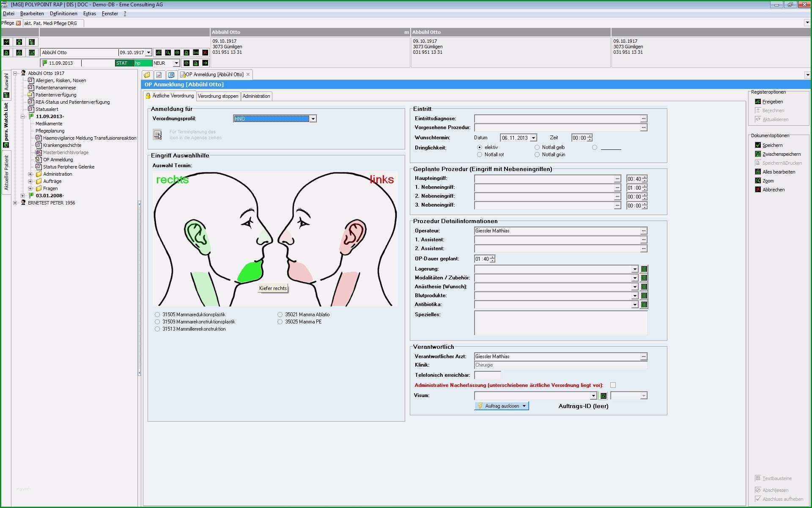This screenshot has width=812, height=508.
Task: Open OP Anmeldung item in patient tree
Action: 58,160
